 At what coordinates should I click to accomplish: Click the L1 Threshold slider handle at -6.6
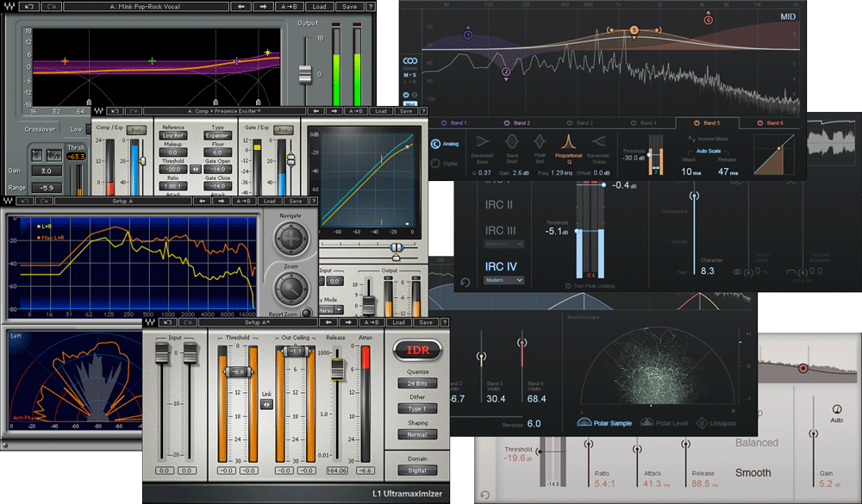tap(238, 372)
